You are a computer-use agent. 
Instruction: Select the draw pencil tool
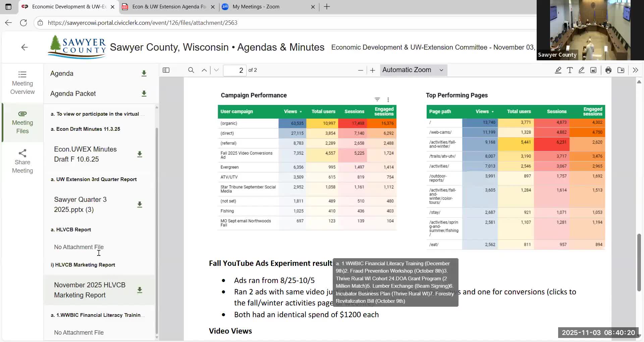tap(581, 70)
